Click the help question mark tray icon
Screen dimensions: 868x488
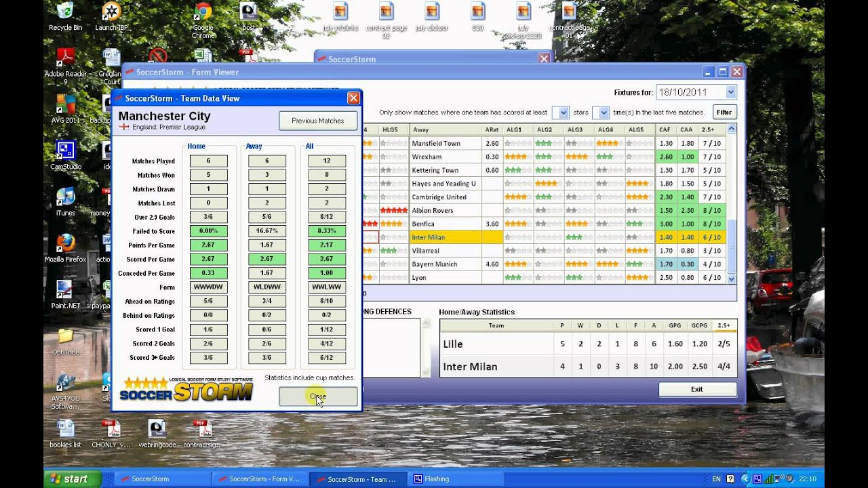(730, 479)
